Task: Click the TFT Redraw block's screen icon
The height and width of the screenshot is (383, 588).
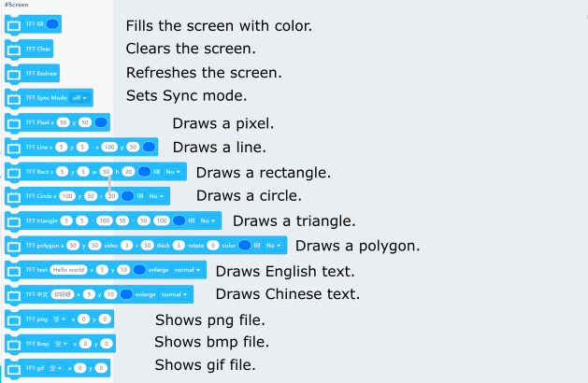Action: [x=14, y=73]
